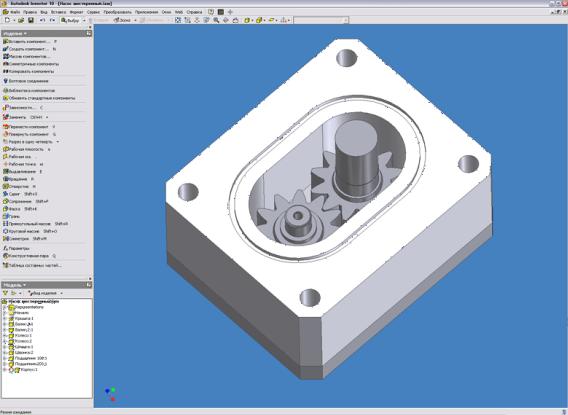This screenshot has height=415, width=568.
Task: Click the New document icon in toolbar
Action: coord(7,20)
